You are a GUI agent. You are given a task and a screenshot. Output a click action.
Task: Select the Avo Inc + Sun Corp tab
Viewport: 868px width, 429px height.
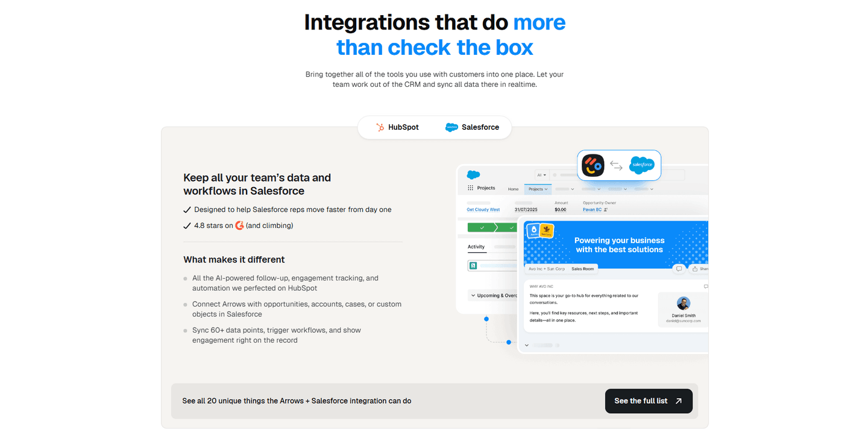tap(547, 269)
